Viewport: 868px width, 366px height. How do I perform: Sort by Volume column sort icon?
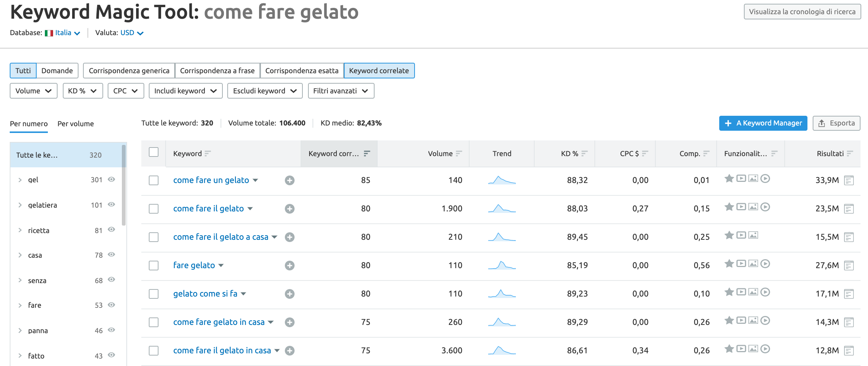(459, 153)
